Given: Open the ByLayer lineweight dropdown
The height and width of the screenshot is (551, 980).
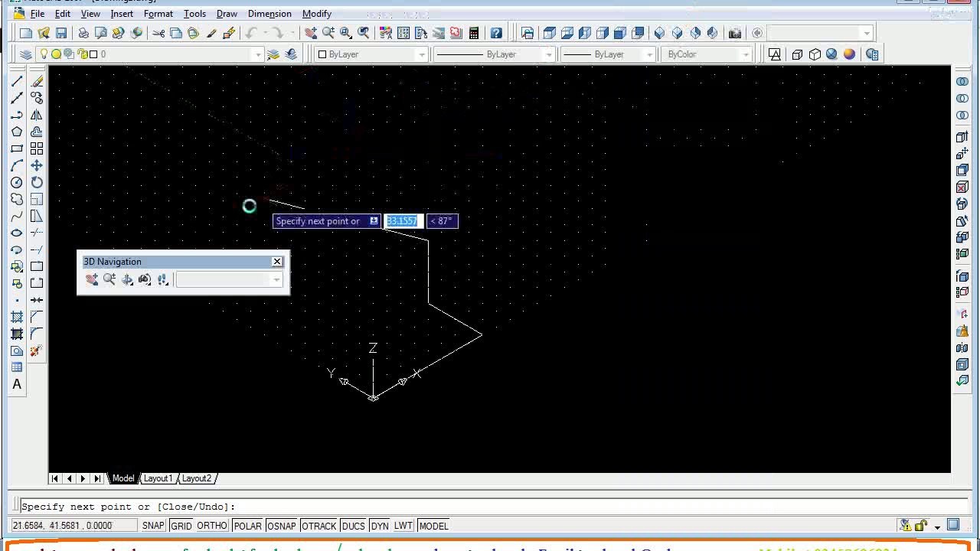Looking at the screenshot, I should (x=649, y=54).
